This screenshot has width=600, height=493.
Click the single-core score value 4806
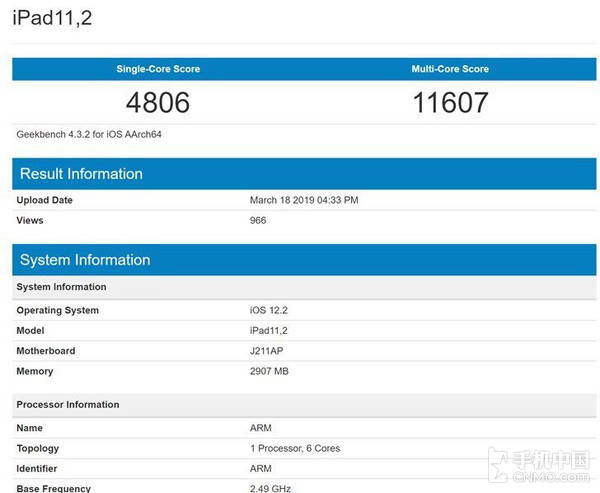tap(158, 102)
